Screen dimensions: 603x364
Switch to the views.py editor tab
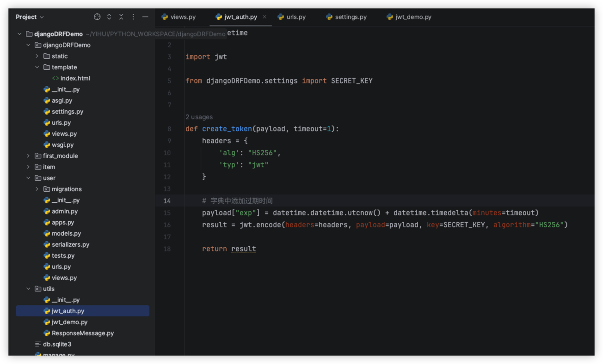183,17
